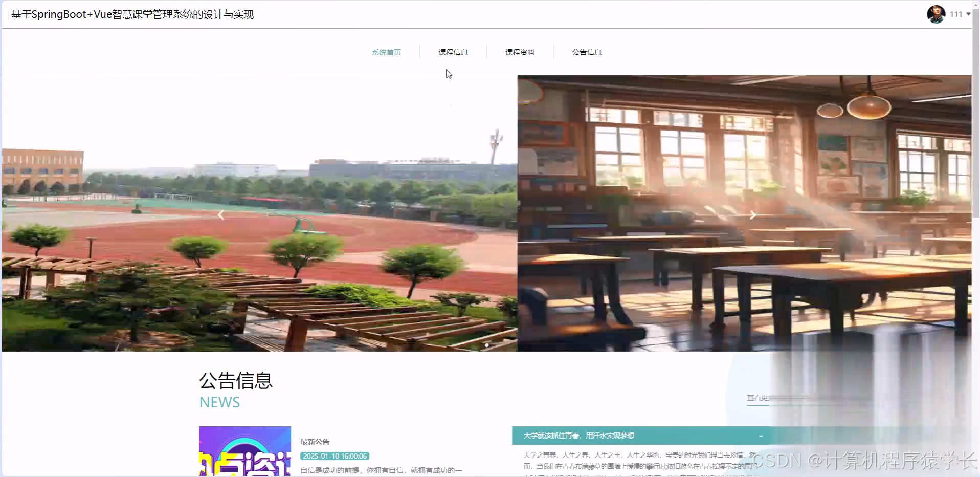Switch to the 课程资料 tab
The width and height of the screenshot is (980, 477).
(x=520, y=52)
